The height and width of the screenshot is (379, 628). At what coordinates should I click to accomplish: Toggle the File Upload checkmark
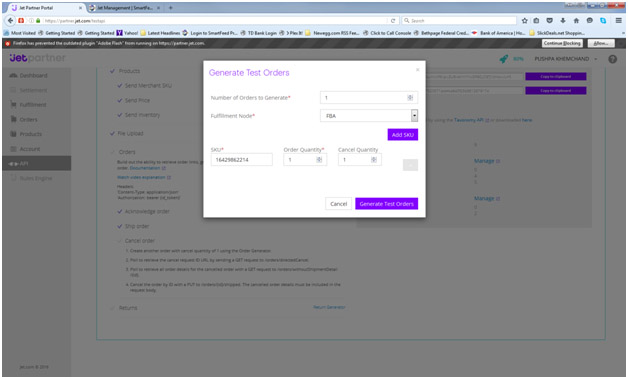tap(113, 133)
